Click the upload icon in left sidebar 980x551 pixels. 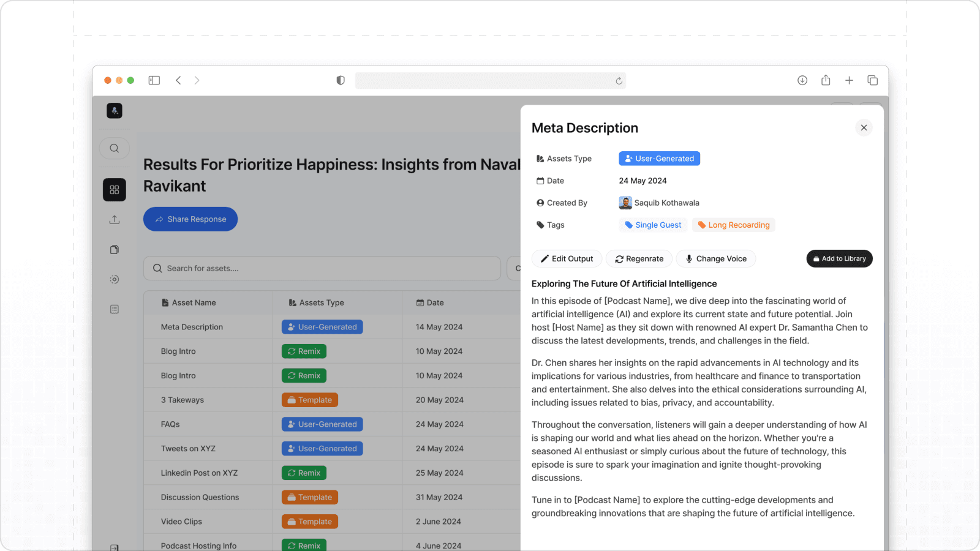115,220
